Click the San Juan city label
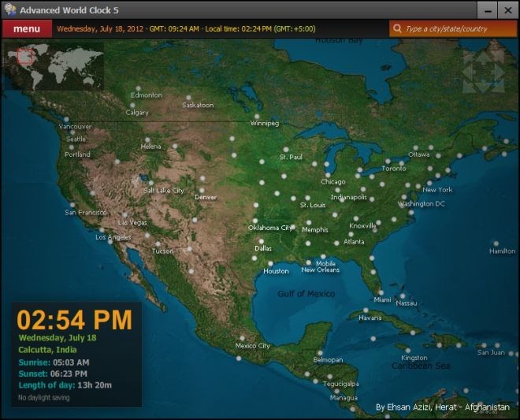The width and height of the screenshot is (520, 420). click(491, 352)
